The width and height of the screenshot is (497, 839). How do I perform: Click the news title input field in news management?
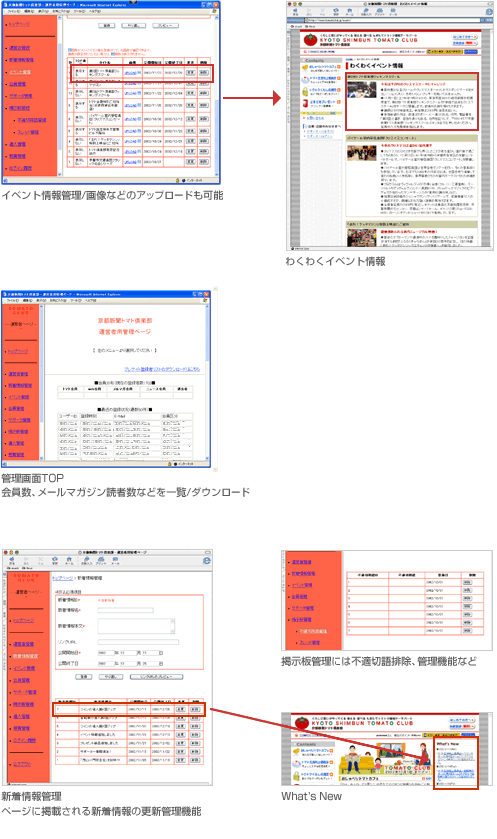[126, 610]
